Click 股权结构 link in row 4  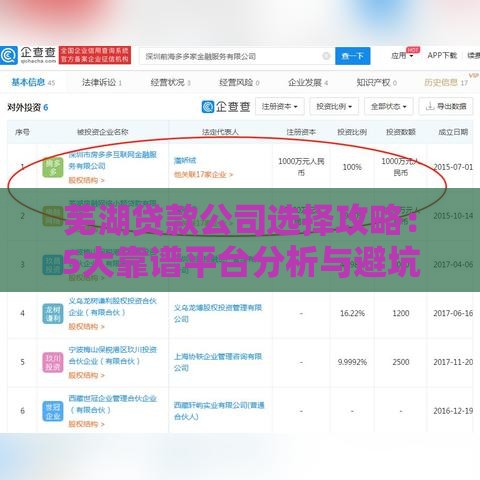point(86,327)
